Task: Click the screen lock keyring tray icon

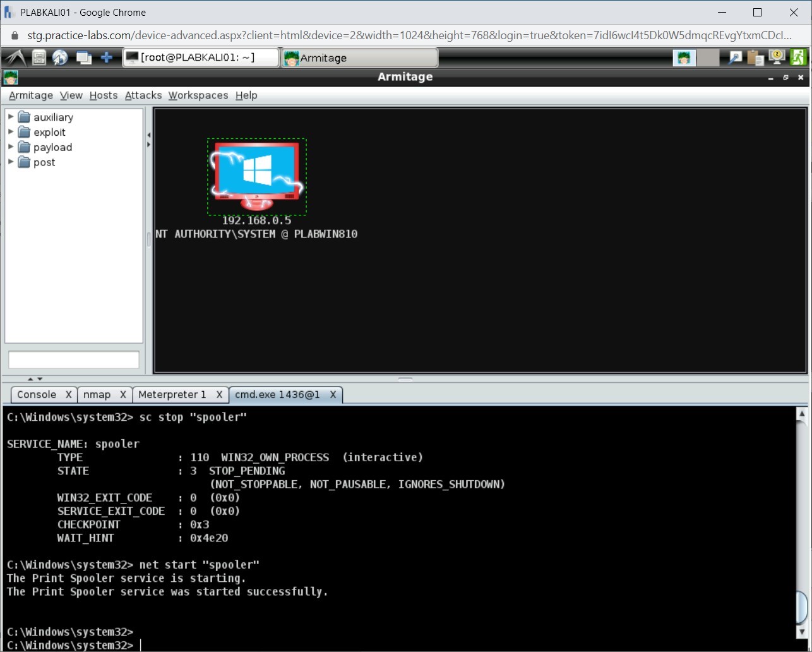Action: (775, 57)
